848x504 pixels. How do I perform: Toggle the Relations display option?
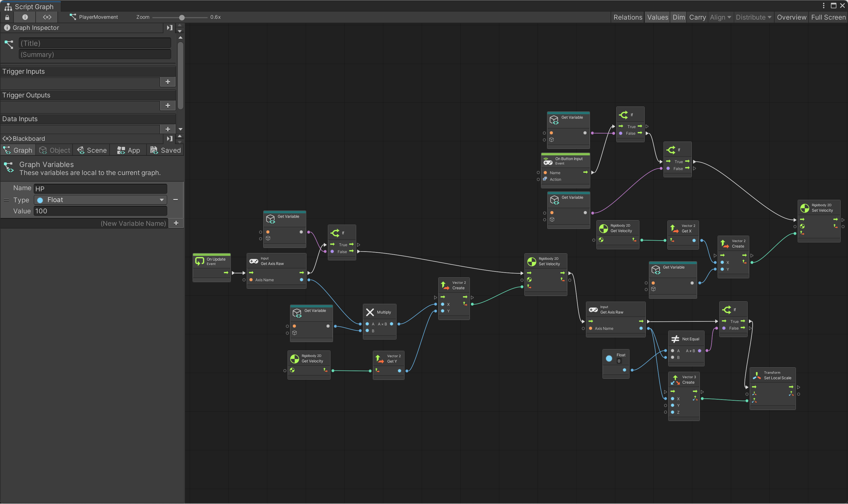pyautogui.click(x=628, y=17)
